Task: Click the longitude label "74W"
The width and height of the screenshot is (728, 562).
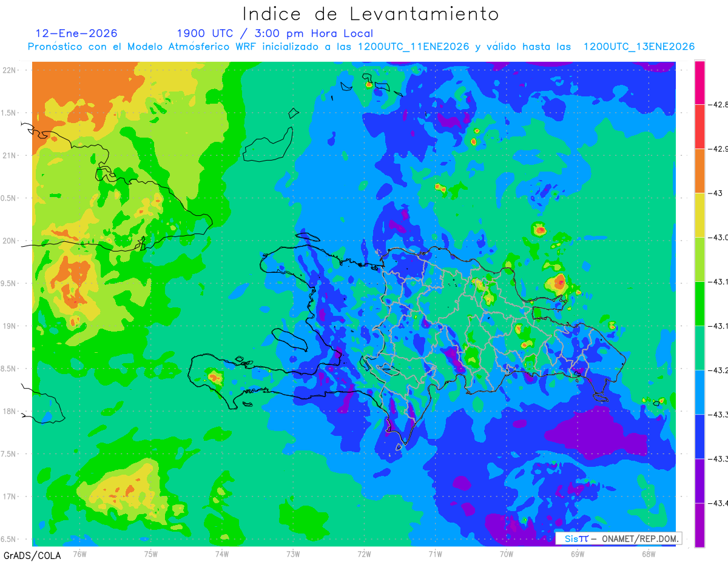Action: coord(222,554)
